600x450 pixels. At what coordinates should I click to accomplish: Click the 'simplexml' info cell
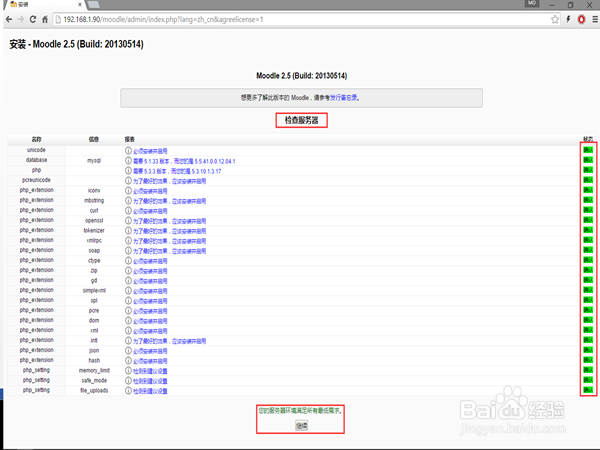click(94, 291)
